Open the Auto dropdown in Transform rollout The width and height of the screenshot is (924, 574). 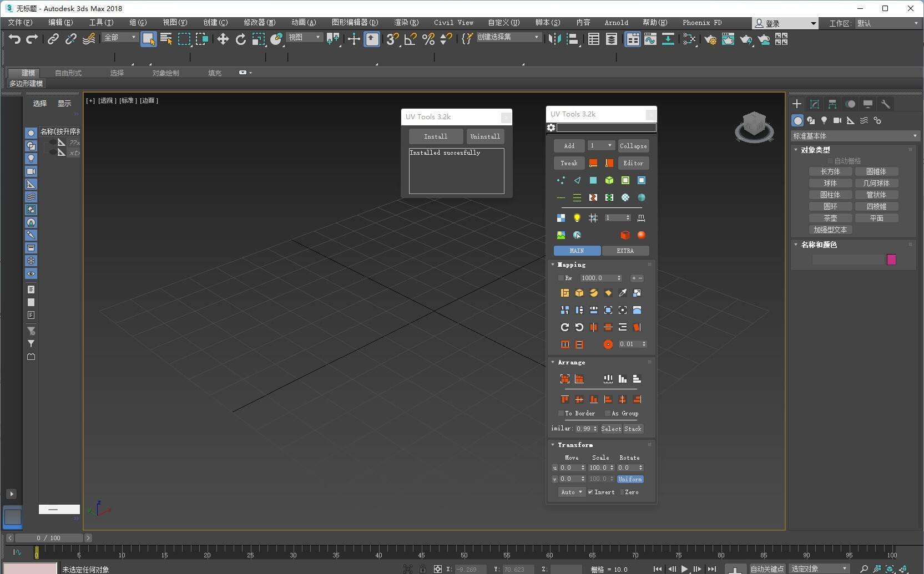[x=572, y=492]
